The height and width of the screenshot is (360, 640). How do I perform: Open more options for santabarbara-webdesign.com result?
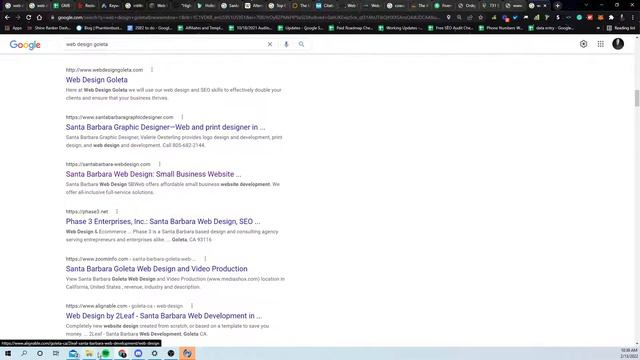point(159,164)
